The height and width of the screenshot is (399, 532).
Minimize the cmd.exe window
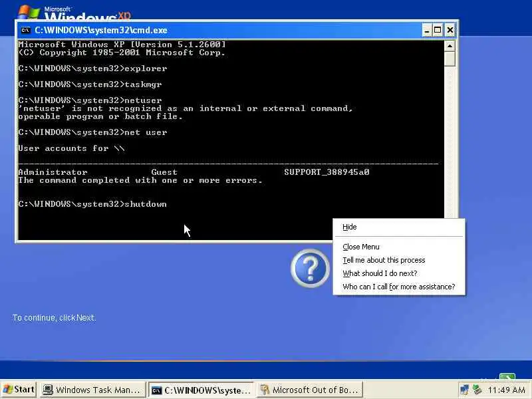click(427, 30)
